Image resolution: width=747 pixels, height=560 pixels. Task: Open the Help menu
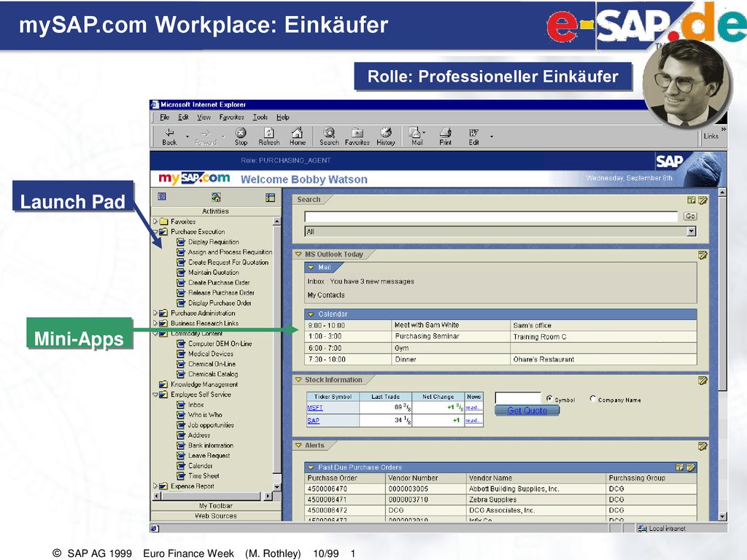[283, 117]
